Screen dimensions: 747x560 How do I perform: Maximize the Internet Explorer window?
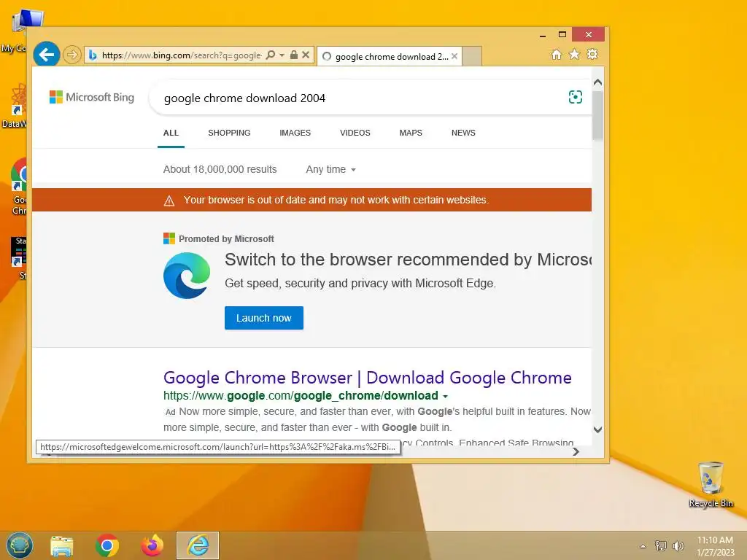point(562,35)
